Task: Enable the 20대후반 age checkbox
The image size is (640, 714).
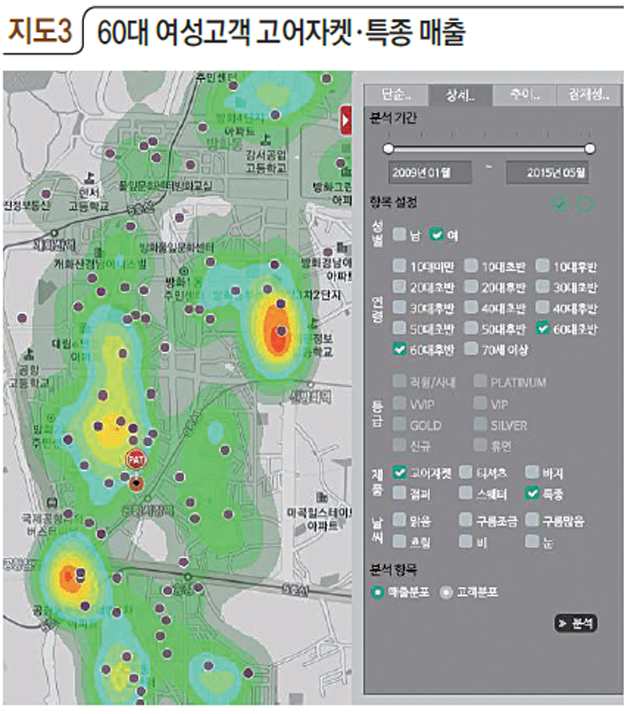Action: pyautogui.click(x=471, y=286)
